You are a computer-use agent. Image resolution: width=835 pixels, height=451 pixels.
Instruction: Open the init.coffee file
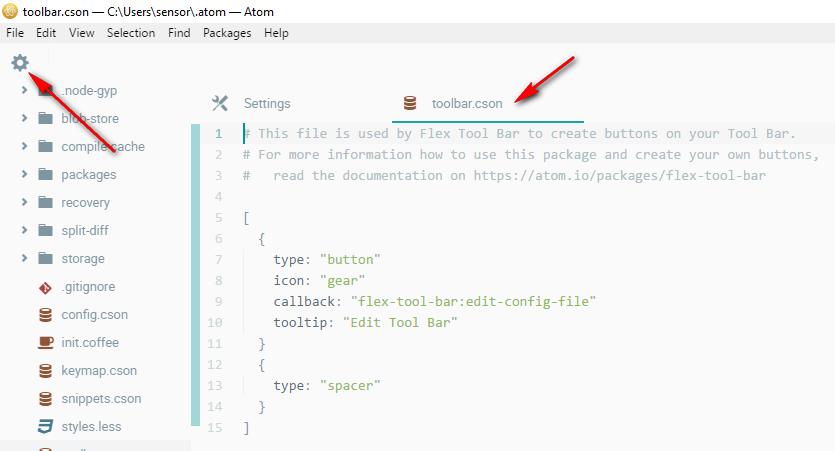pos(89,342)
